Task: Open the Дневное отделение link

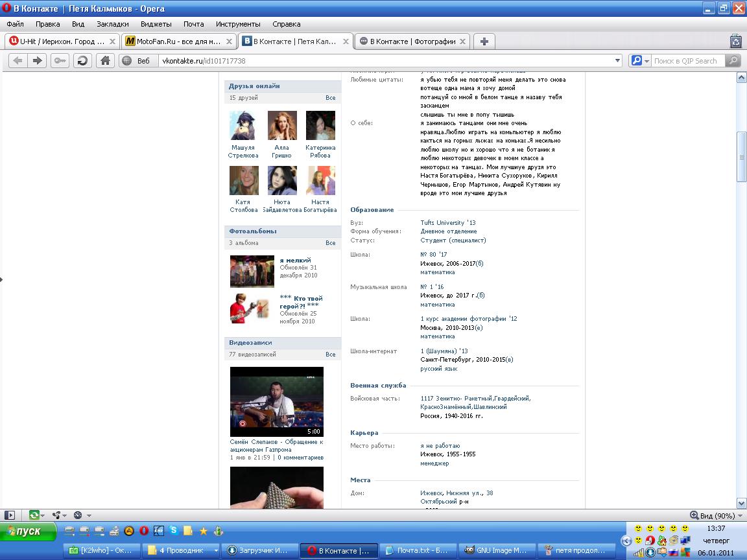Action: tap(448, 231)
